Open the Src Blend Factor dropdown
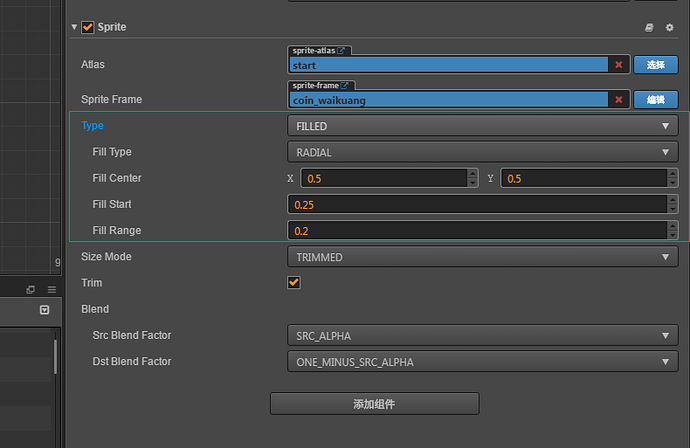The width and height of the screenshot is (690, 448). point(482,336)
